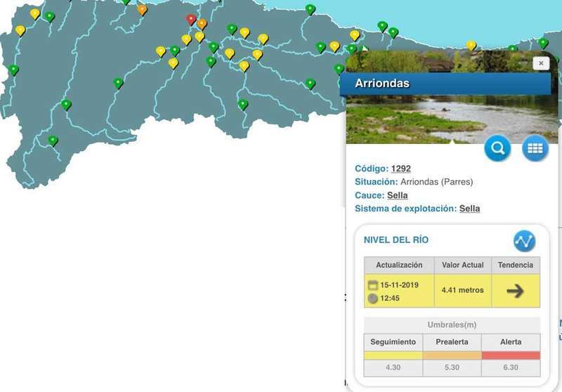Select the orange marker beside the red marker
The width and height of the screenshot is (562, 392).
click(x=202, y=24)
